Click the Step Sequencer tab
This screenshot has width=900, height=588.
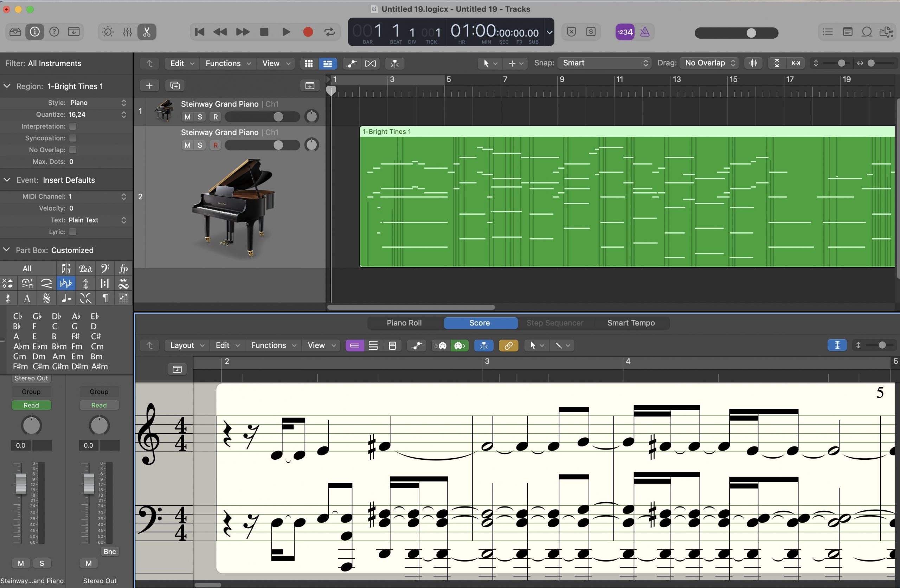click(555, 323)
